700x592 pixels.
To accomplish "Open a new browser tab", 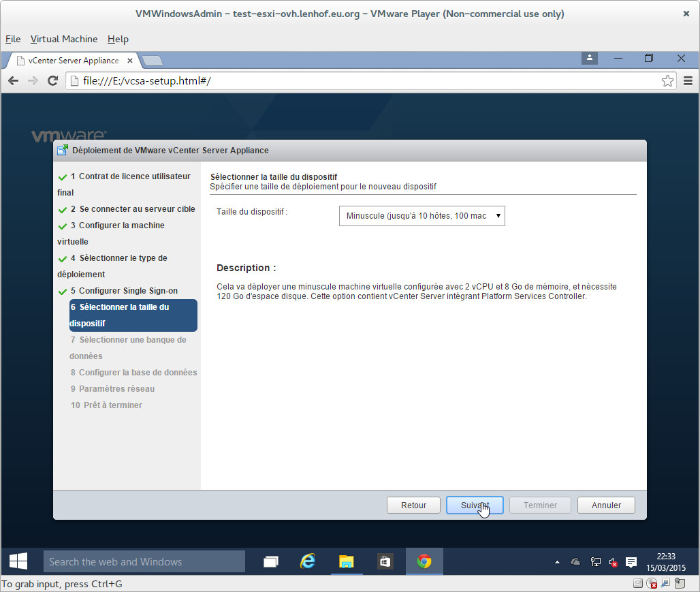I will [x=153, y=61].
